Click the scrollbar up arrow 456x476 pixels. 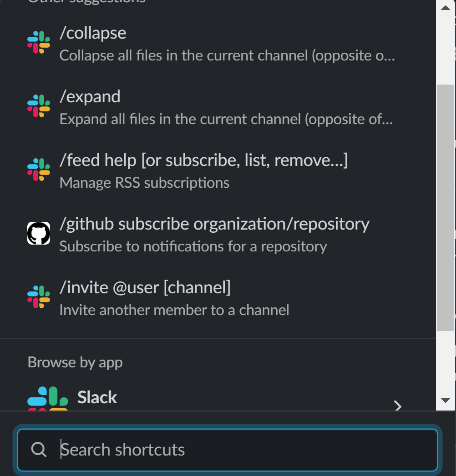tap(446, 8)
